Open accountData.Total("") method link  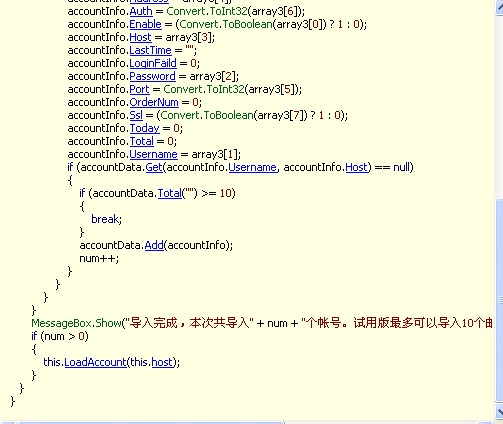point(170,193)
